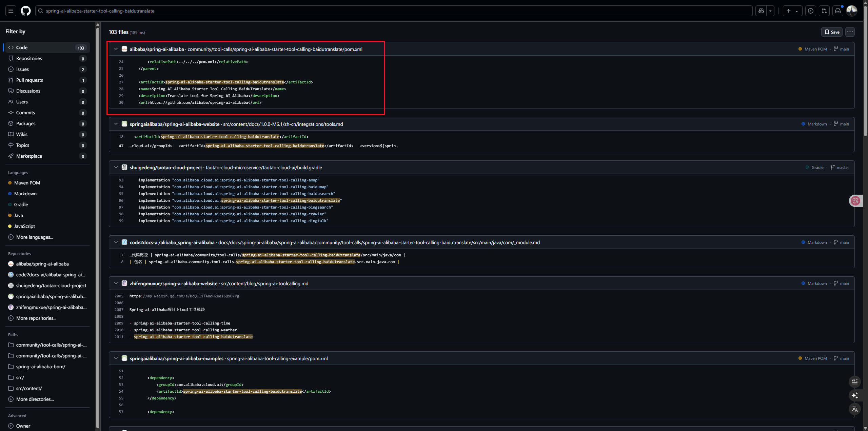Click the floating reader list icon
Viewport: 868px width, 431px height.
click(x=855, y=382)
